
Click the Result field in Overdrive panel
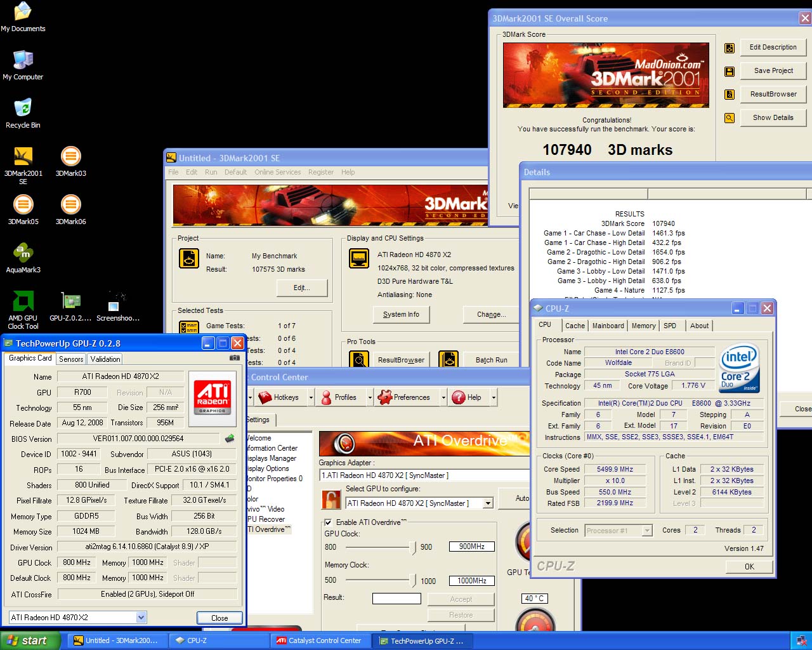click(396, 599)
